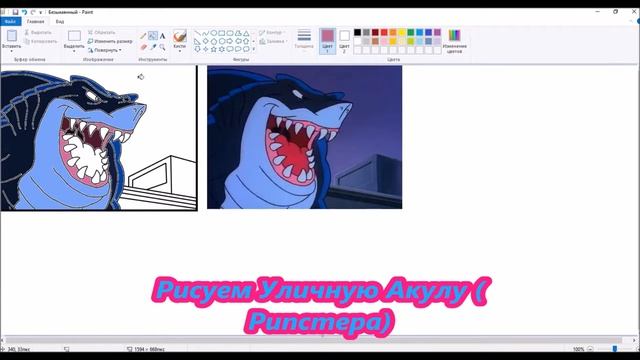Image resolution: width=640 pixels, height=360 pixels.
Task: Choose the rectangle shape
Action: [x=222, y=33]
